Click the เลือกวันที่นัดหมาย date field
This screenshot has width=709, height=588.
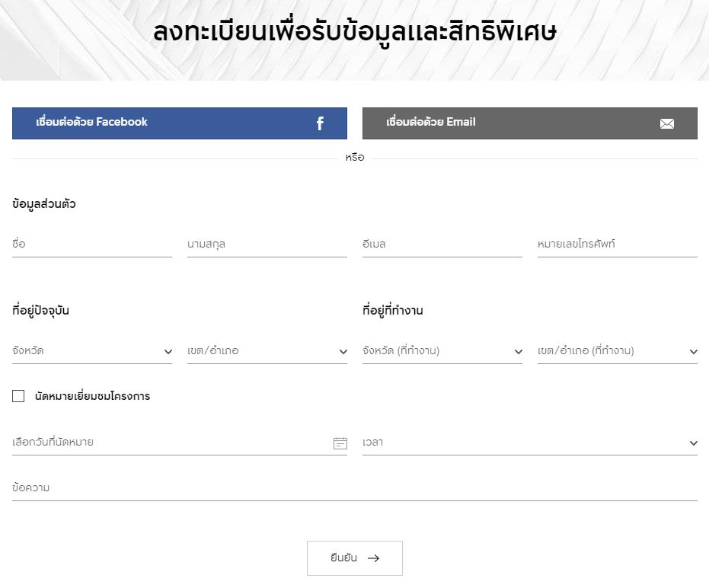pos(180,443)
